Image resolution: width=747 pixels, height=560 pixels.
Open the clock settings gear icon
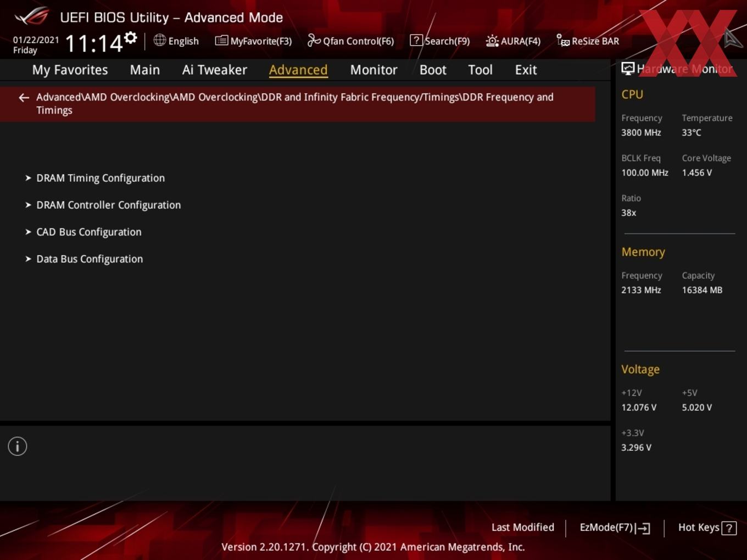click(131, 37)
